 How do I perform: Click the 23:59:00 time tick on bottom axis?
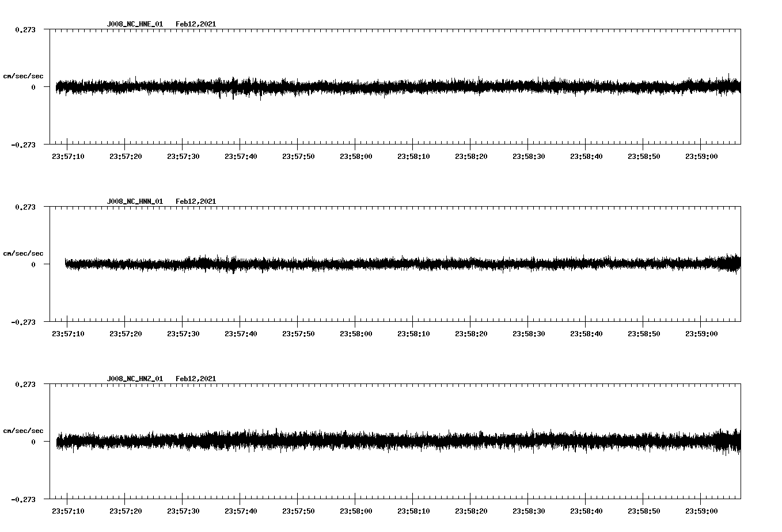[701, 510]
